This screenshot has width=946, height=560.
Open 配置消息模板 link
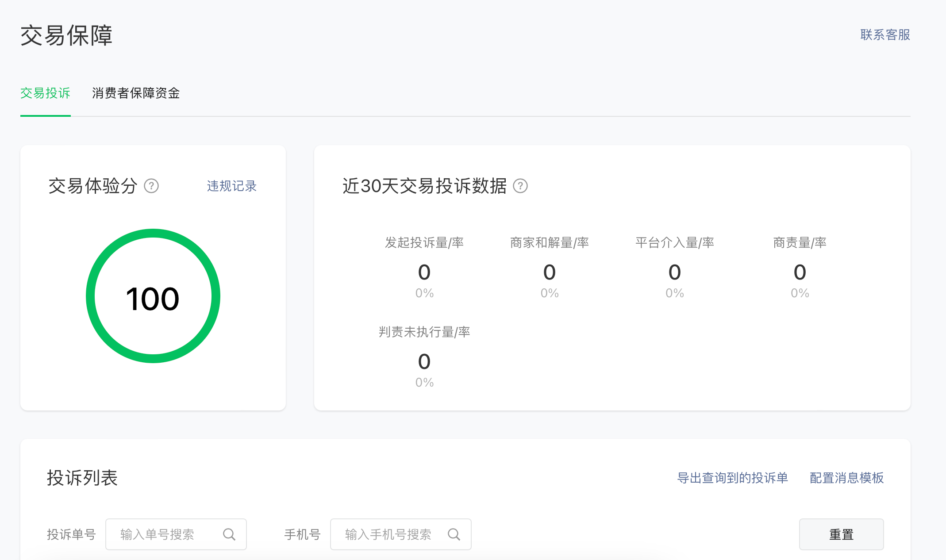(846, 478)
